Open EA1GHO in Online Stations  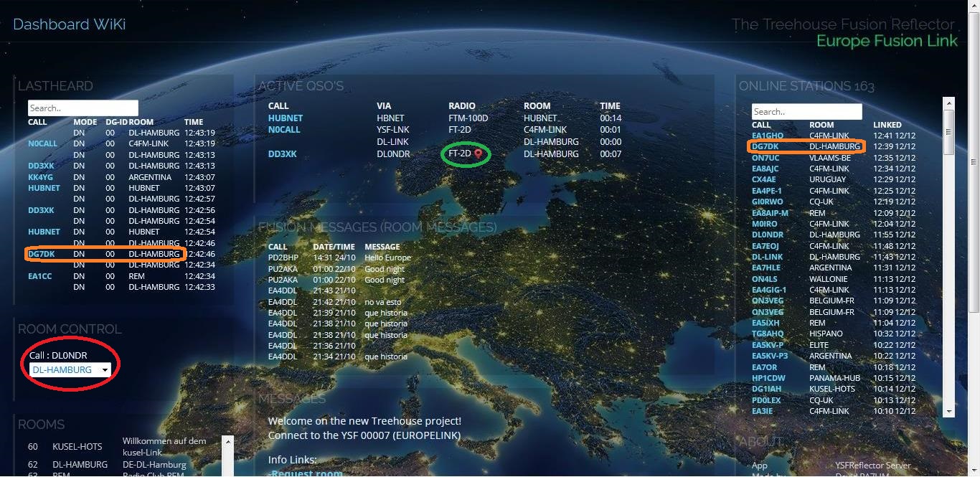click(x=768, y=135)
